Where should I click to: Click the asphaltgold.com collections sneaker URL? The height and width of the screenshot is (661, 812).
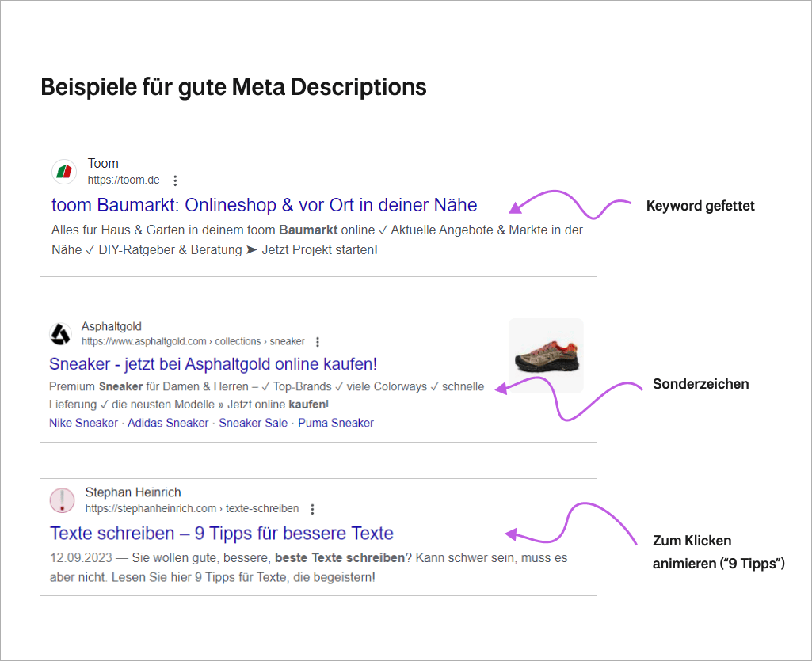[x=193, y=342]
